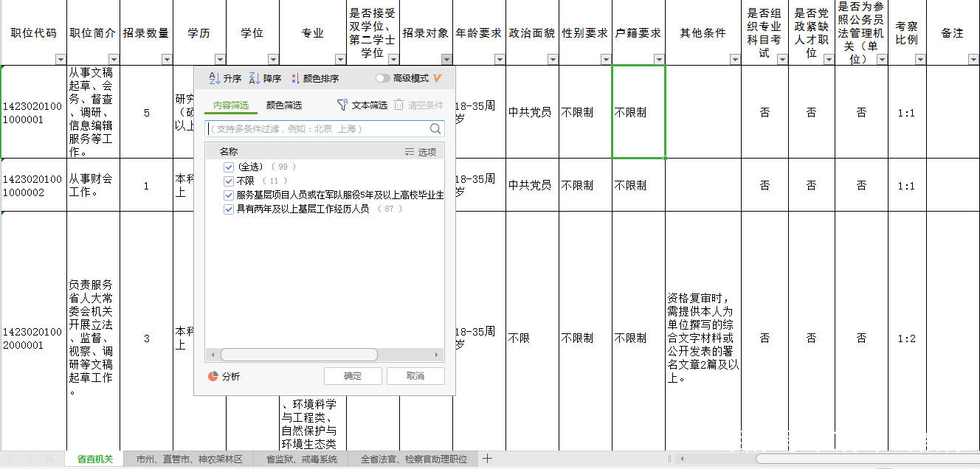Uncheck the 不限 (11) checkbox

pyautogui.click(x=229, y=181)
